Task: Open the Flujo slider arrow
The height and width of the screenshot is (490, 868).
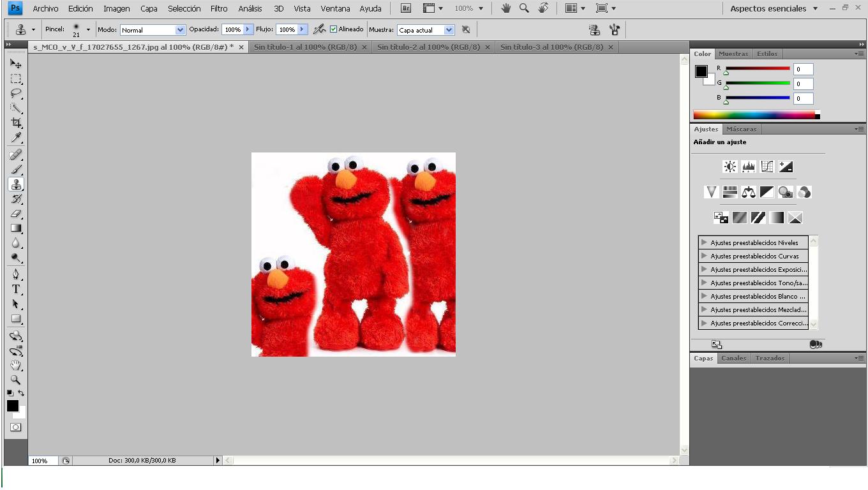Action: tap(303, 29)
